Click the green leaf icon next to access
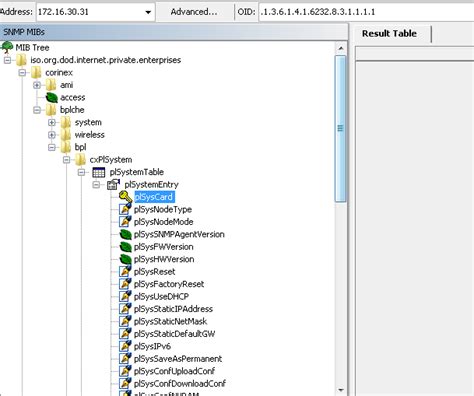474x396 pixels. coord(51,97)
